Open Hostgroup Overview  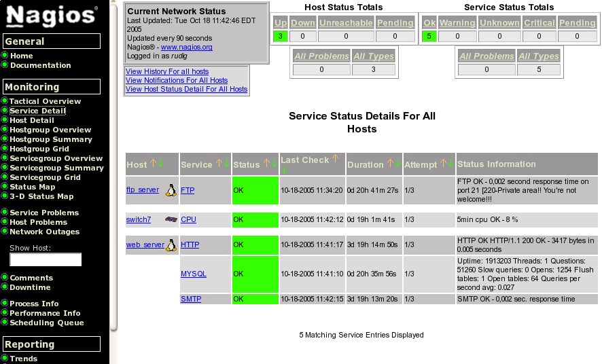click(x=50, y=130)
